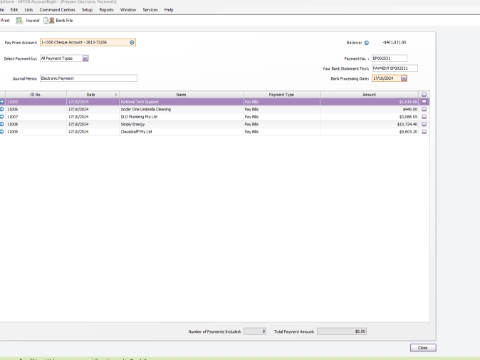Click Pay Bills cell in Cloudstaff row
This screenshot has width=480, height=360.
[282, 132]
